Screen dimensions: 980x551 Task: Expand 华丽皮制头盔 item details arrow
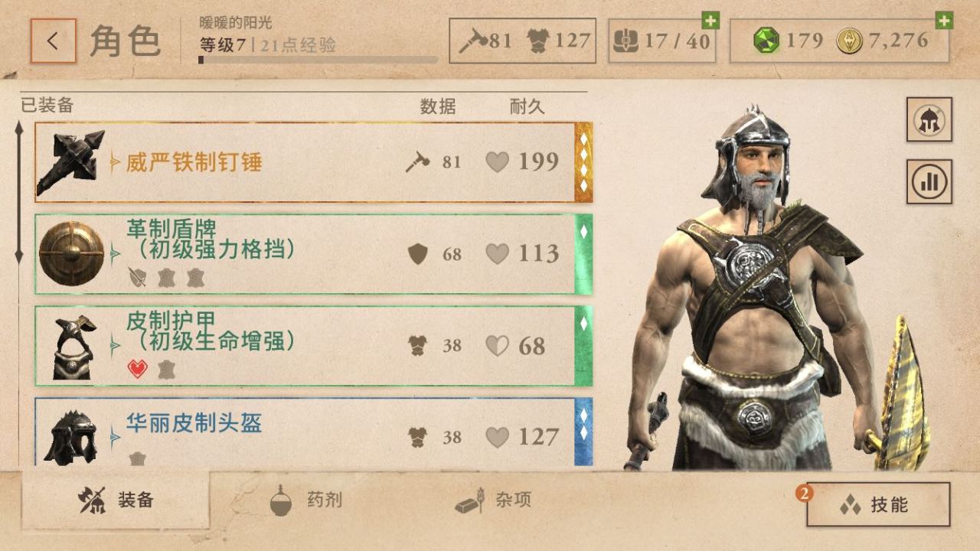pyautogui.click(x=116, y=437)
